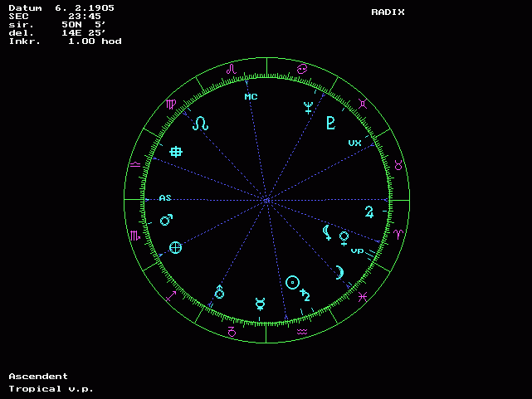Select the Pluto planet symbol
Image resolution: width=532 pixels, height=399 pixels.
tap(331, 123)
